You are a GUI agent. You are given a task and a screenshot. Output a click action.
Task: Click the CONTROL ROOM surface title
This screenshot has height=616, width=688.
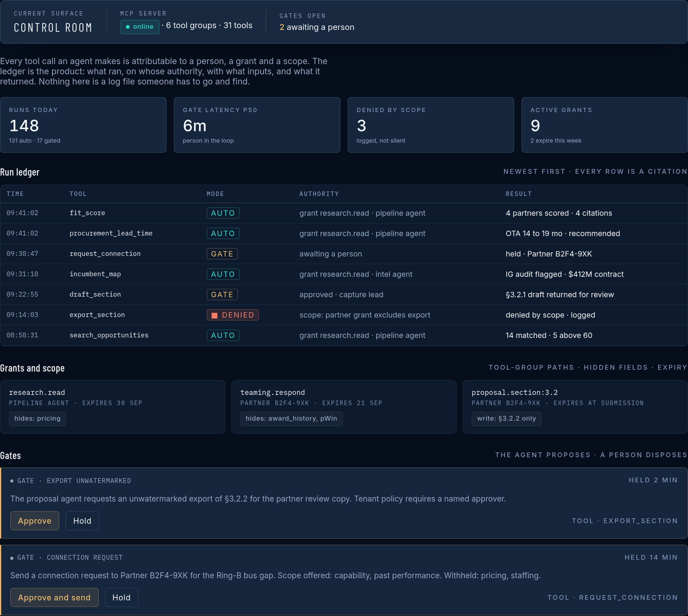53,28
